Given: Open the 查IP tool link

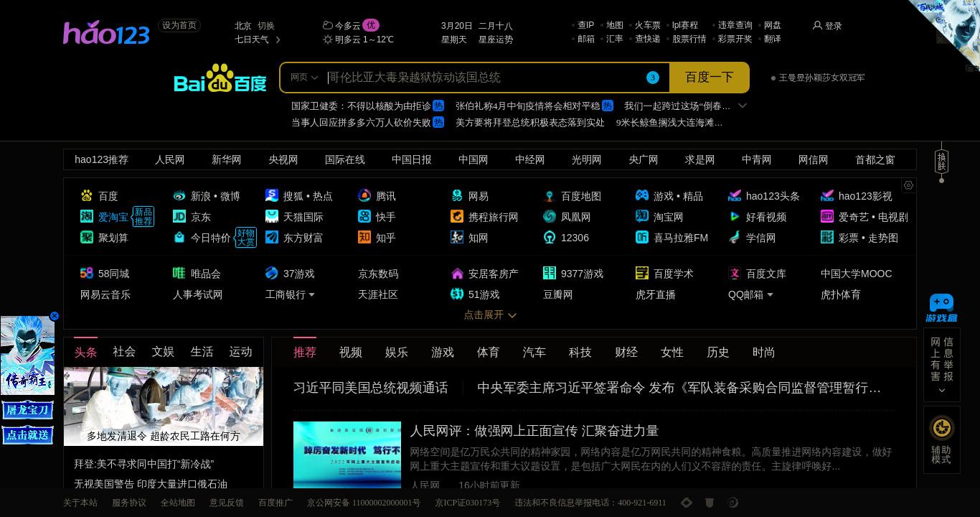Looking at the screenshot, I should click(585, 25).
